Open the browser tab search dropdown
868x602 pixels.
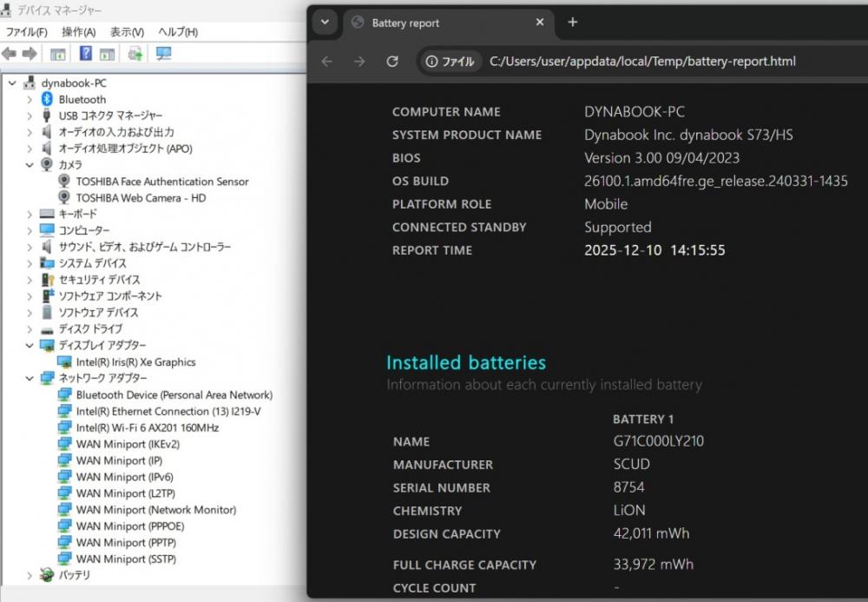[x=325, y=23]
